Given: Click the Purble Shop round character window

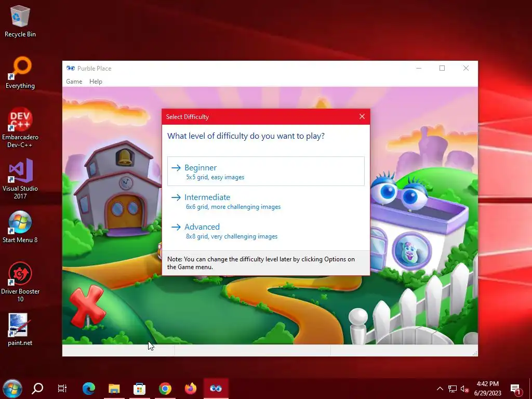Looking at the screenshot, I should (x=411, y=251).
